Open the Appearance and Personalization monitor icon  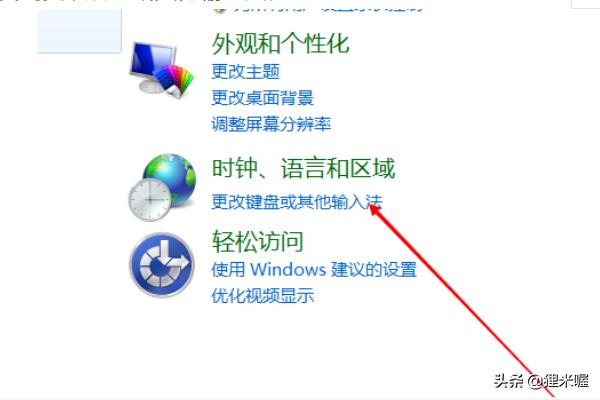(x=161, y=69)
